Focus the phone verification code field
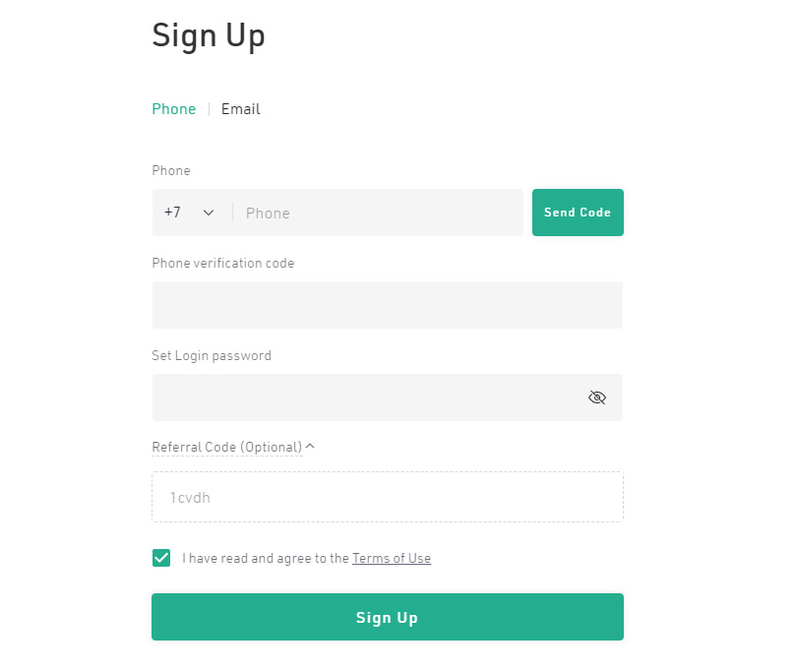This screenshot has height=672, width=795. pos(387,305)
